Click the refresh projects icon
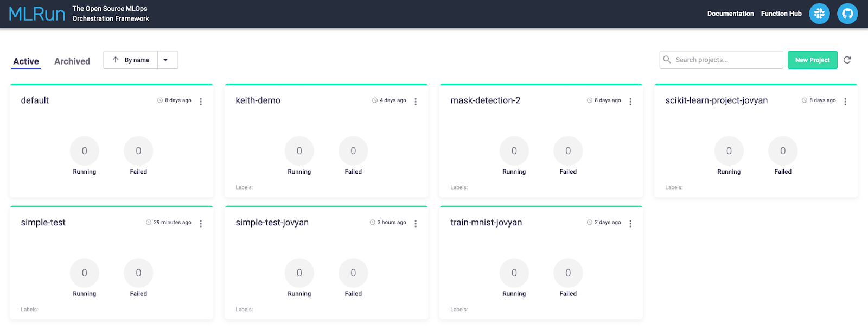Screen dimensions: 868x334 (847, 60)
